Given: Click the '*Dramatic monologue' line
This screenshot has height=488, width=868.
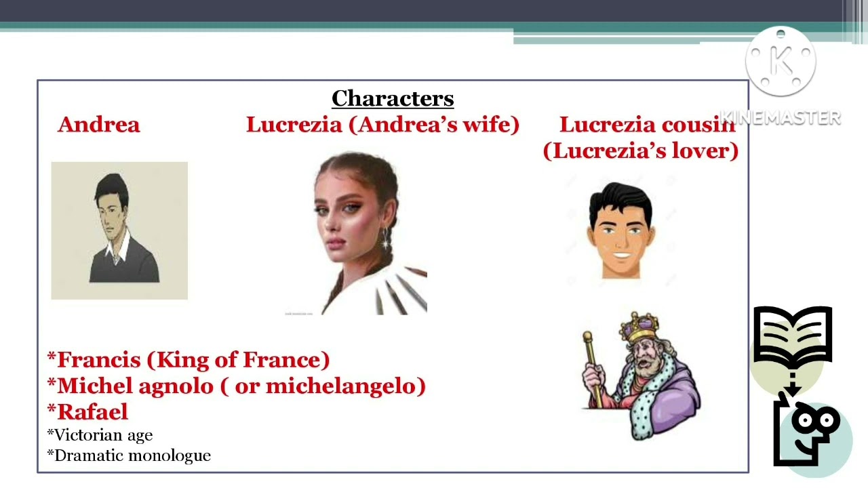Looking at the screenshot, I should pos(129,455).
